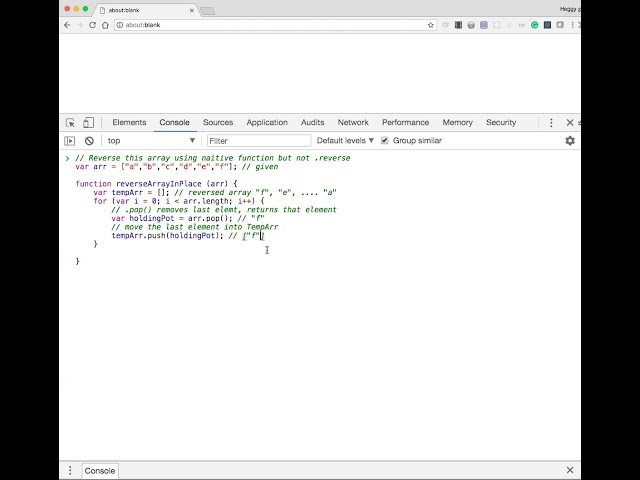Select the about:blank browser tab

click(x=147, y=10)
